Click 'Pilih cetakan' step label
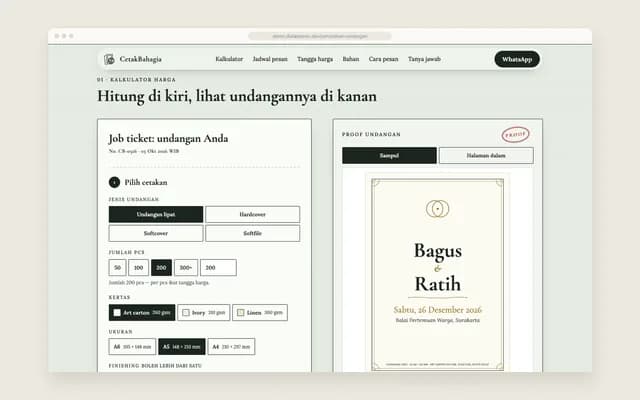Screen dimensions: 640x400 [x=146, y=182]
